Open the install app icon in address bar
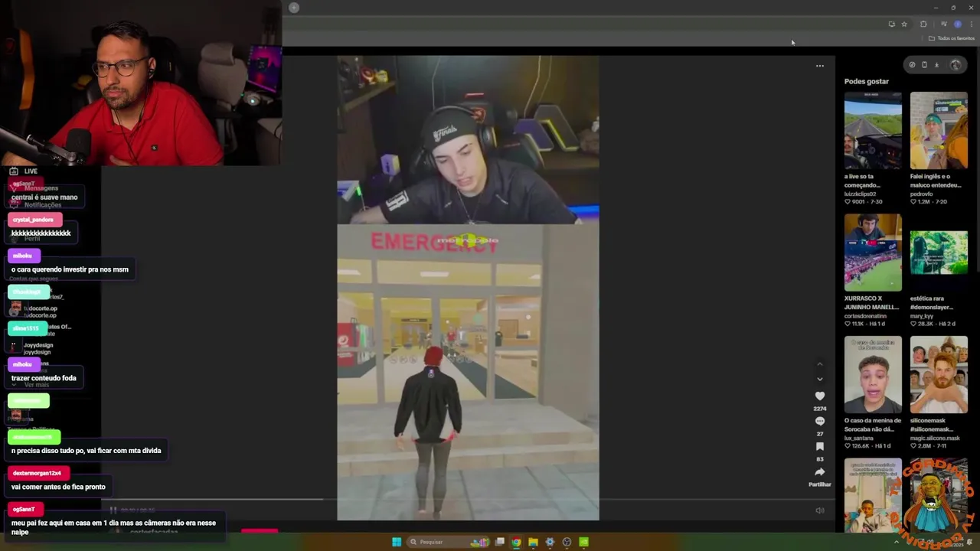The image size is (980, 551). tap(891, 24)
